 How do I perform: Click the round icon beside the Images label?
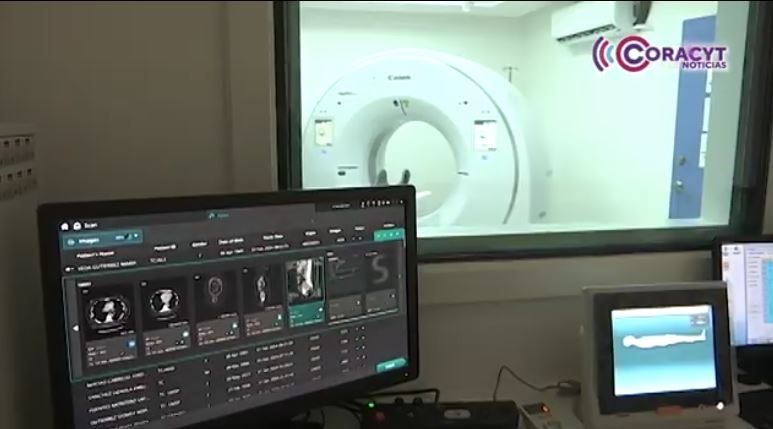pos(70,241)
